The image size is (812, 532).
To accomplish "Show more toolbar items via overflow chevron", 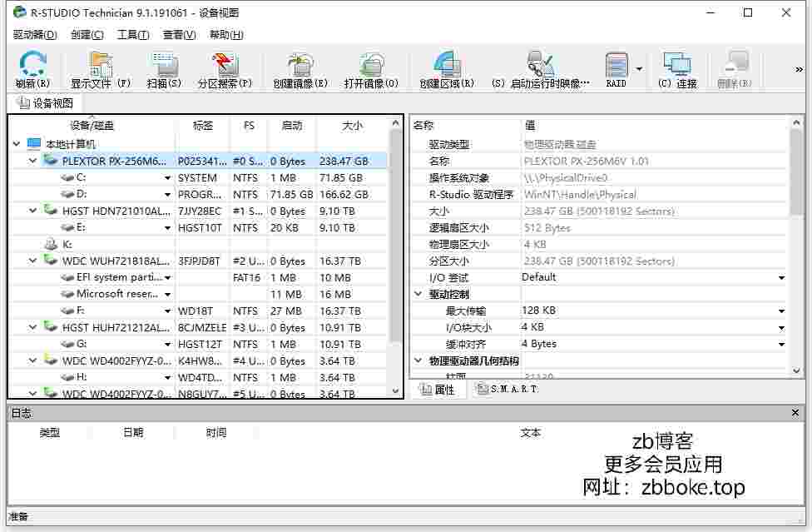I will [799, 69].
